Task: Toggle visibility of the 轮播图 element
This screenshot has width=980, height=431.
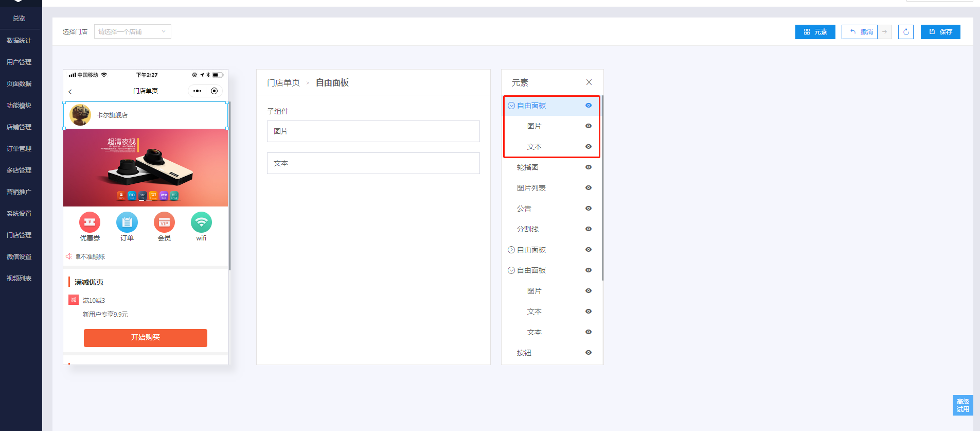Action: (589, 167)
